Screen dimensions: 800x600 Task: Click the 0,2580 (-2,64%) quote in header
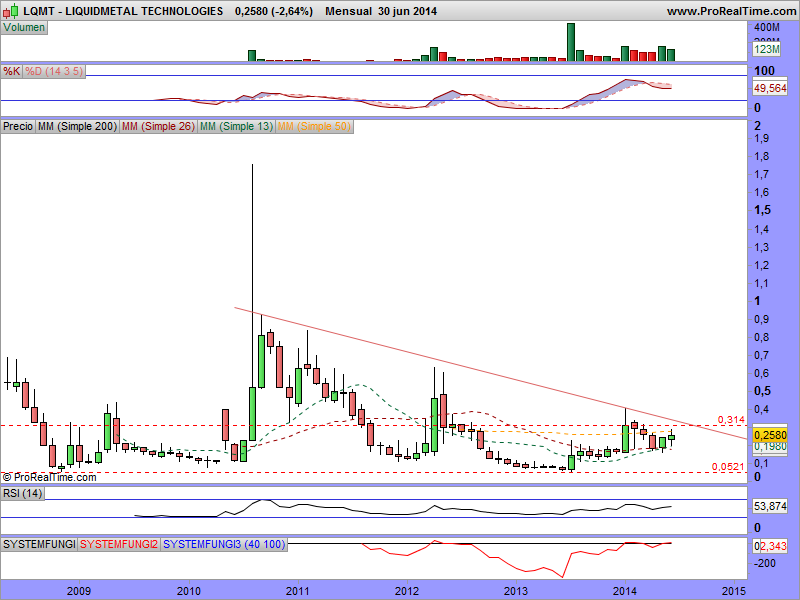coord(274,11)
